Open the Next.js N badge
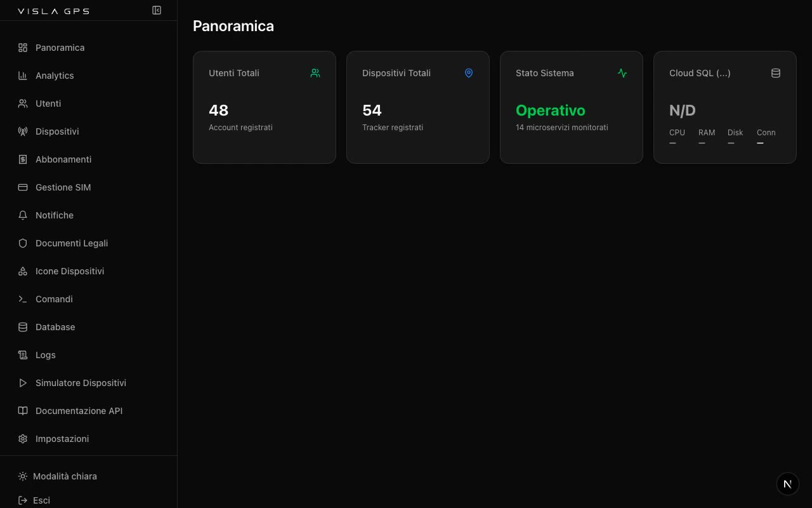The height and width of the screenshot is (508, 812). 788,484
